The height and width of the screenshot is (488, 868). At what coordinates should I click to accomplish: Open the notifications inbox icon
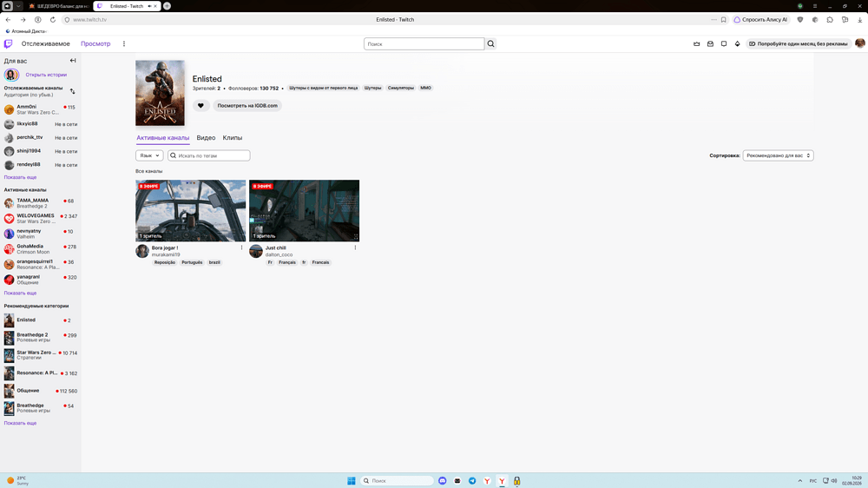(710, 43)
